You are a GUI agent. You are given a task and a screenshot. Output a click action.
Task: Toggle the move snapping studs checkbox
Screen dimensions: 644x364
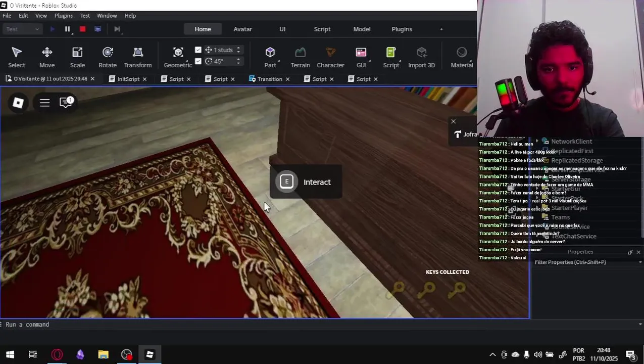[198, 50]
